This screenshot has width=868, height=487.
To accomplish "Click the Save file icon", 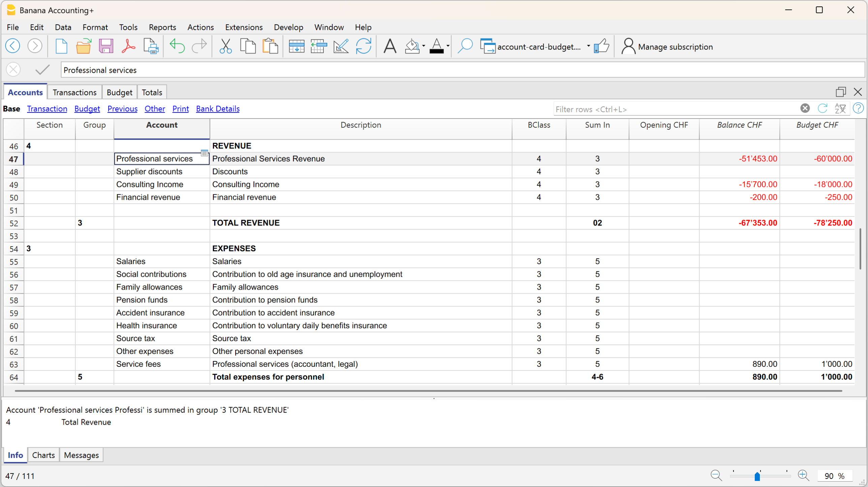I will pos(106,46).
